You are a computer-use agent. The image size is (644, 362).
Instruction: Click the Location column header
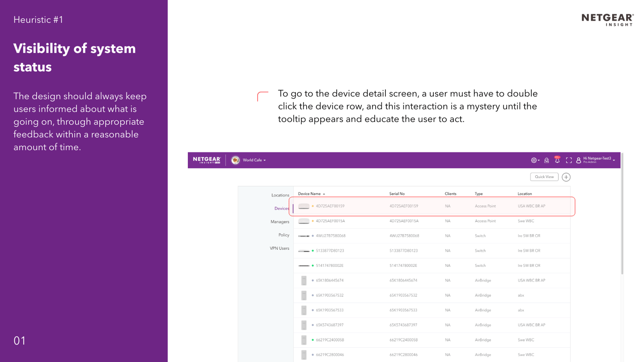[525, 194]
